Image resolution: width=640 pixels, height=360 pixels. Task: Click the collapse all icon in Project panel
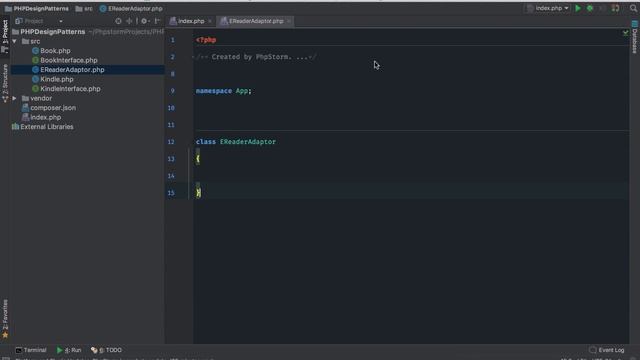point(130,21)
